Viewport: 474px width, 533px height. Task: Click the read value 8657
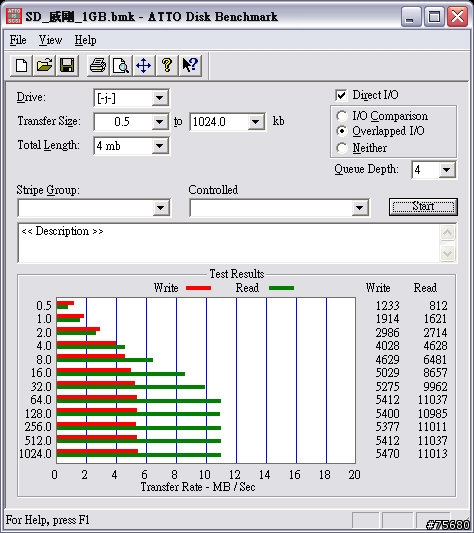[435, 373]
